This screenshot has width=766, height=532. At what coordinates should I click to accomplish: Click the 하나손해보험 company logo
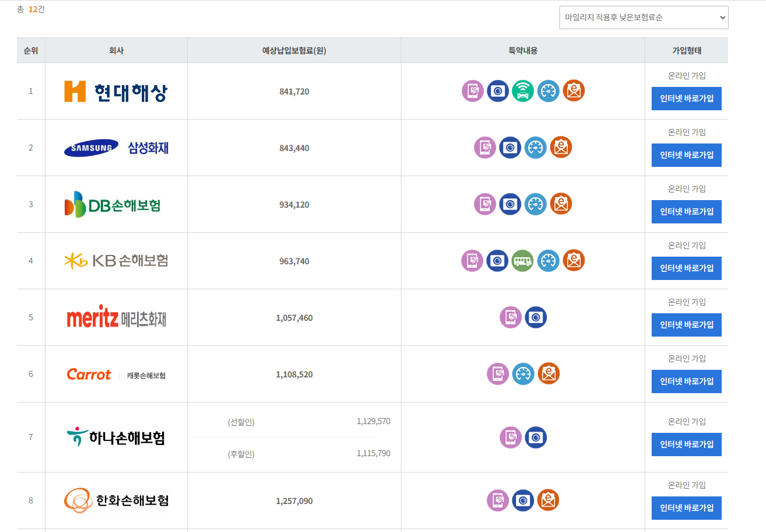[x=116, y=437]
